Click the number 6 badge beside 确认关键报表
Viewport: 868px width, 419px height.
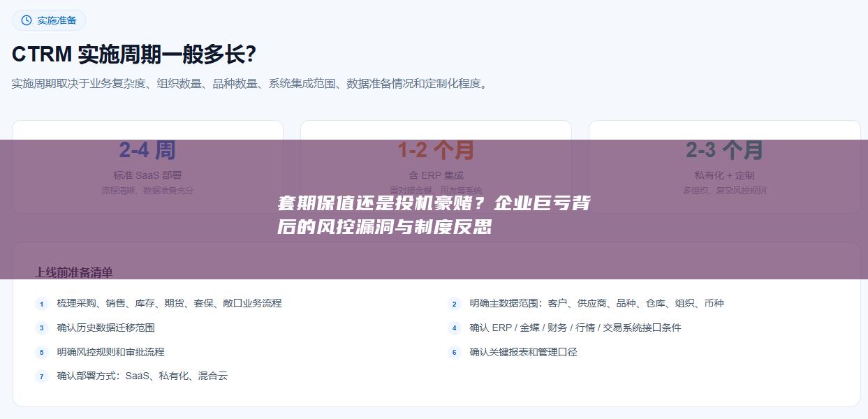[455, 353]
